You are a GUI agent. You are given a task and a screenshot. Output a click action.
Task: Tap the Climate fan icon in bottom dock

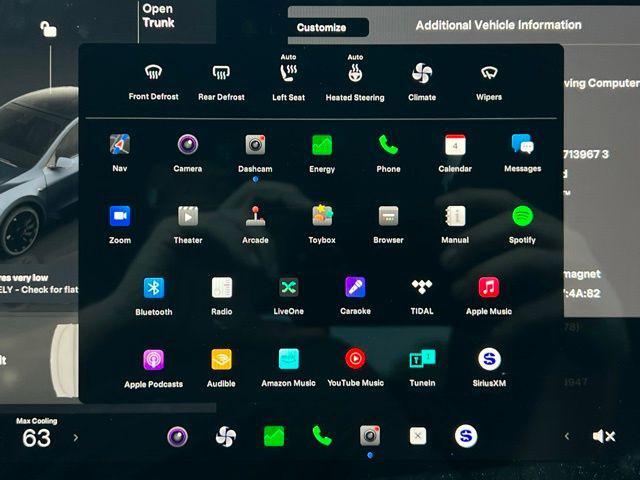pyautogui.click(x=226, y=436)
